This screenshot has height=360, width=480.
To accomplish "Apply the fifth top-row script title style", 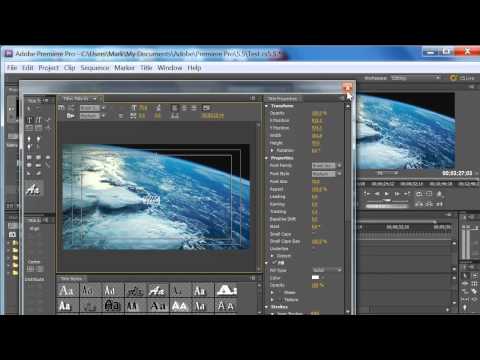I will point(157,290).
